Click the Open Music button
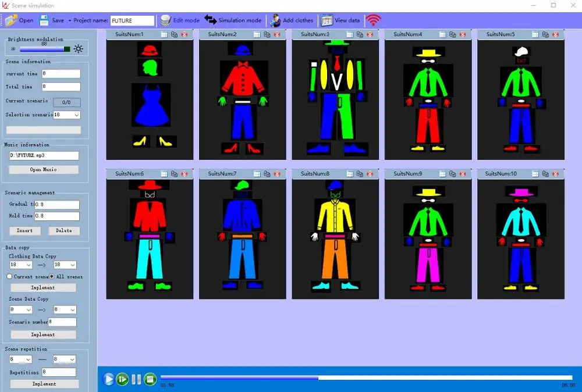The width and height of the screenshot is (582, 392). 44,169
